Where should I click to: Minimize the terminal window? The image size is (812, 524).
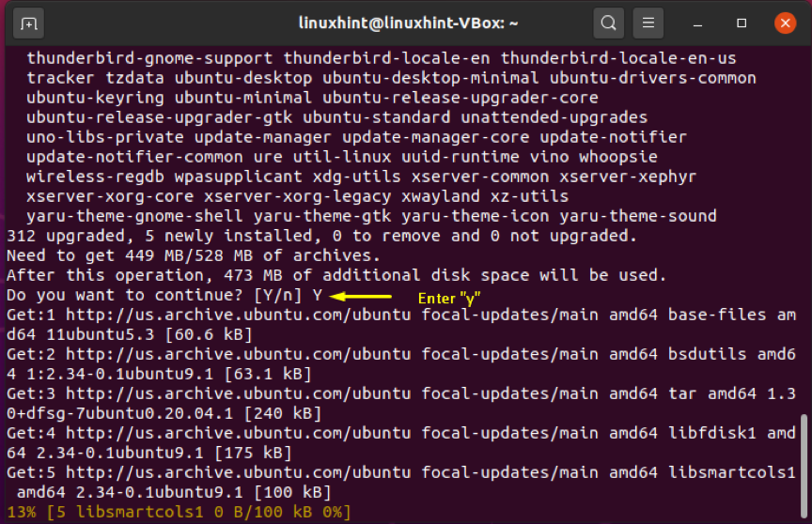click(x=697, y=23)
